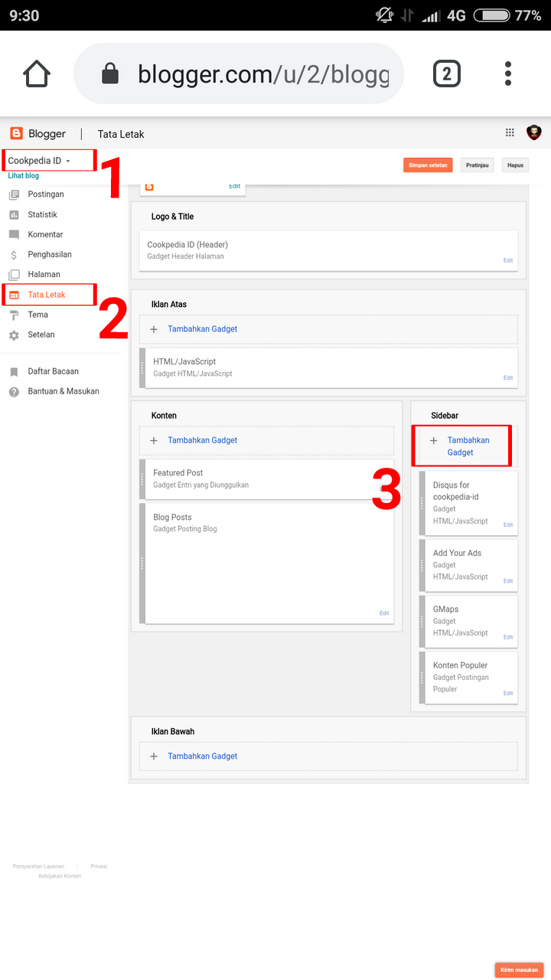
Task: Click Tambahkan Gadget in Konten section
Action: [203, 440]
